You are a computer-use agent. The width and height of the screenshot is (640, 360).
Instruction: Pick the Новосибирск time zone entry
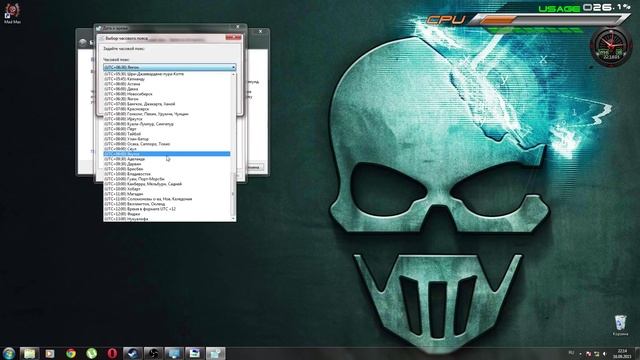[x=167, y=94]
